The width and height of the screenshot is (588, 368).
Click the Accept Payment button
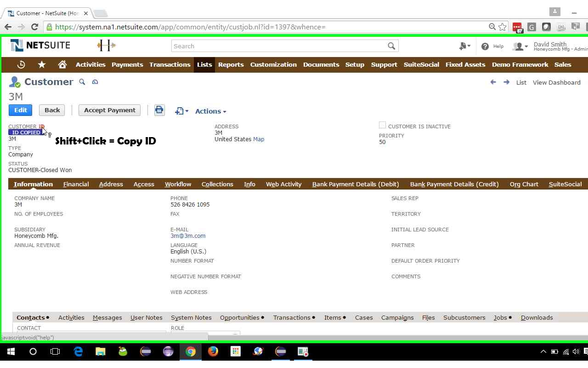pyautogui.click(x=109, y=110)
